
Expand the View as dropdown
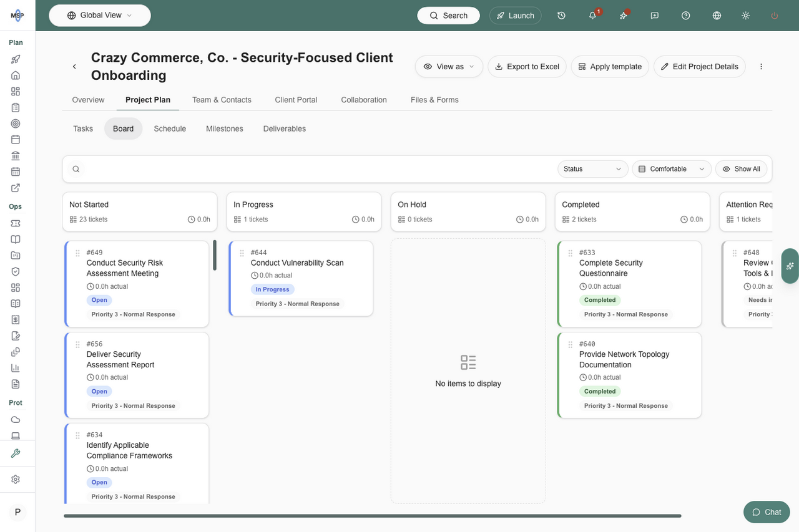pyautogui.click(x=449, y=67)
